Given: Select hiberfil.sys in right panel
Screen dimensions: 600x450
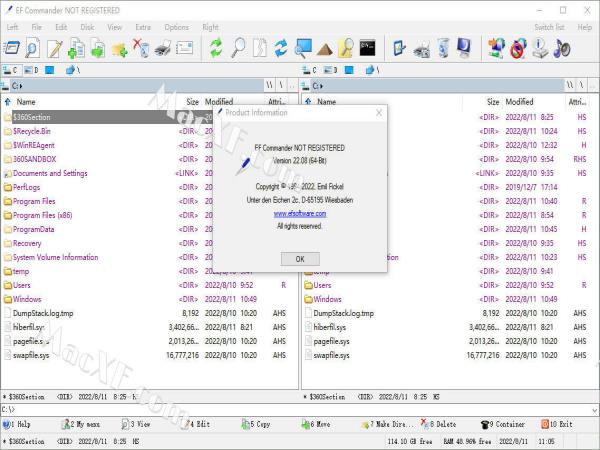Looking at the screenshot, I should 329,327.
